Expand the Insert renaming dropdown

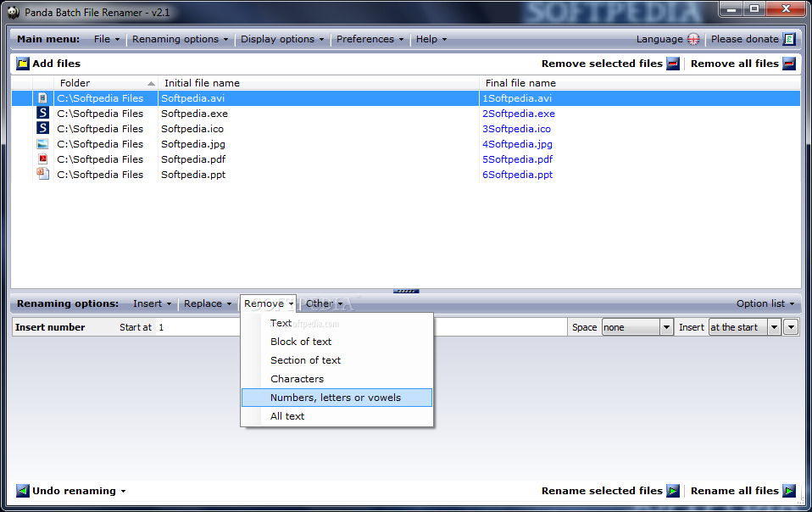point(152,303)
